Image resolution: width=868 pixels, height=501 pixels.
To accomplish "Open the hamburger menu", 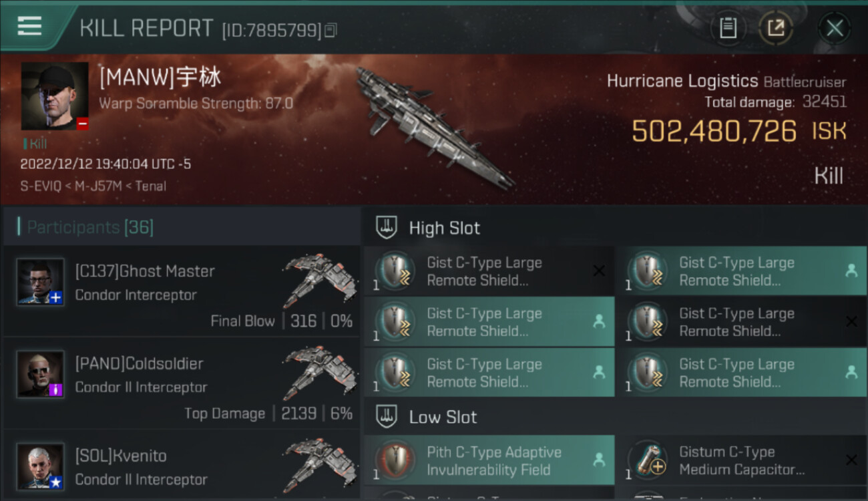I will point(29,27).
